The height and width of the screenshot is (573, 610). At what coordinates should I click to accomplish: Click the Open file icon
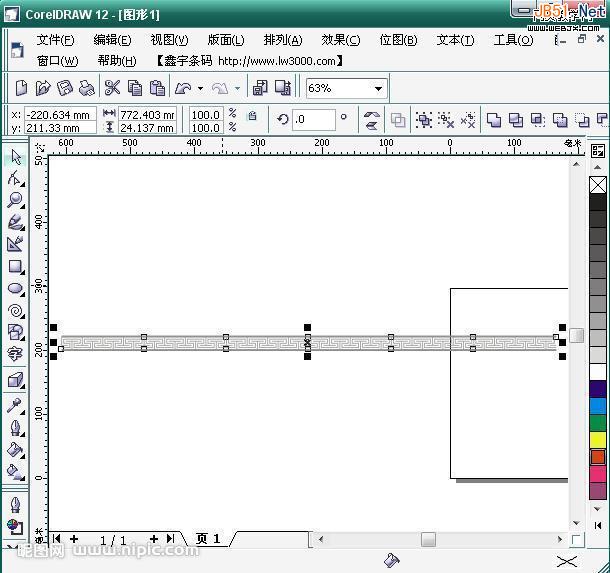(43, 88)
